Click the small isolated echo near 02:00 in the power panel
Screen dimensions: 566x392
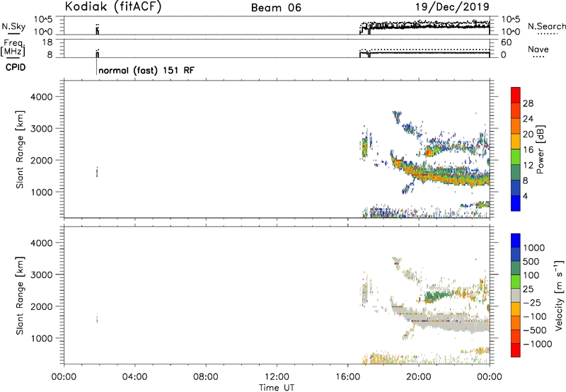tap(97, 172)
